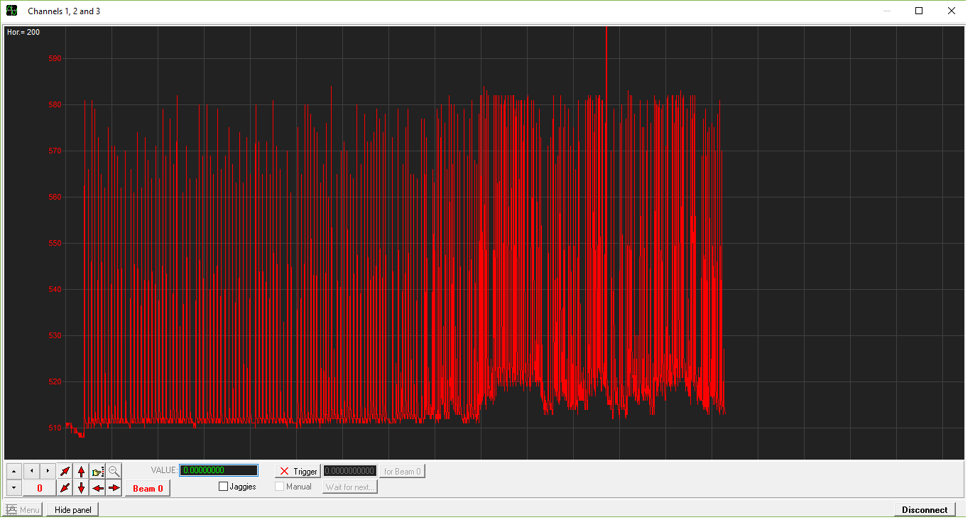Click the small down triangle stepper button
Viewport: 980px width, 520px height.
pos(14,488)
